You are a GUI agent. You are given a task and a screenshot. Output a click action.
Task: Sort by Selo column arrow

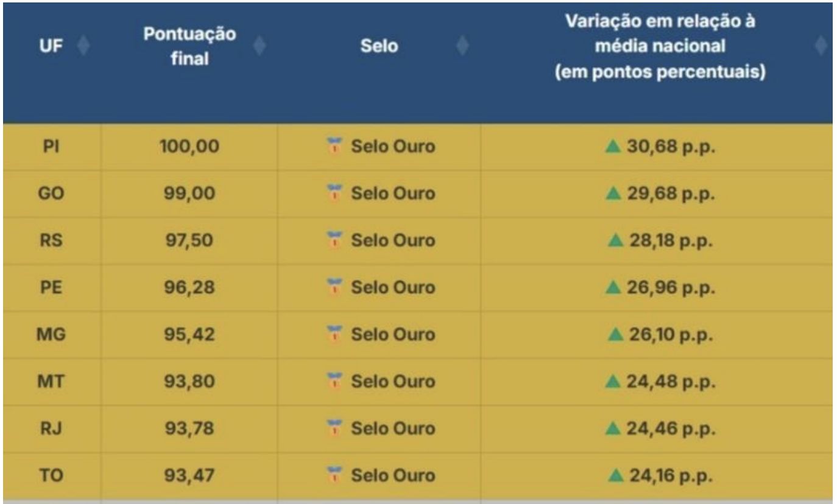pos(463,46)
